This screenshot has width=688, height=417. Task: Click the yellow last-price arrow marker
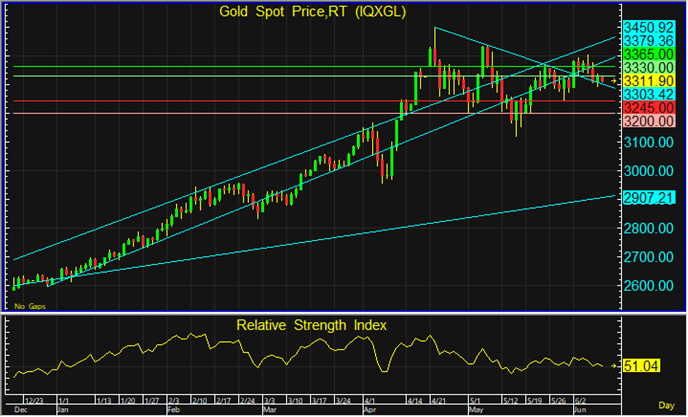(x=613, y=79)
